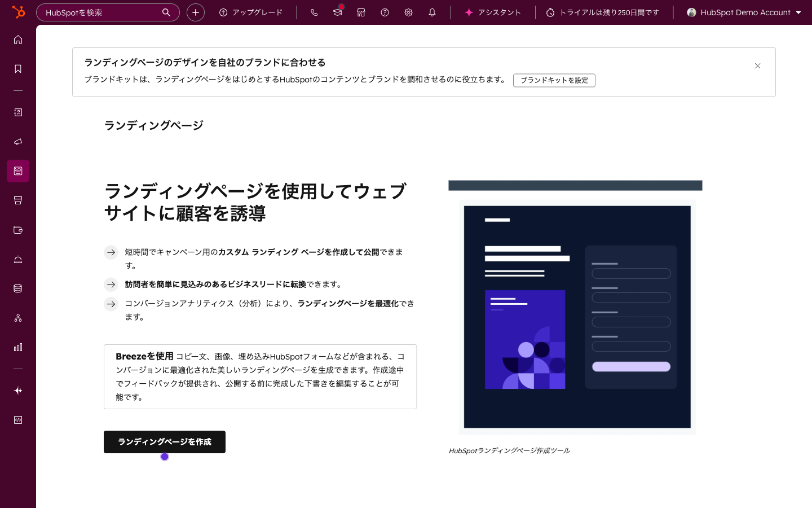
Task: Open the Reporting bar chart icon
Action: [18, 347]
